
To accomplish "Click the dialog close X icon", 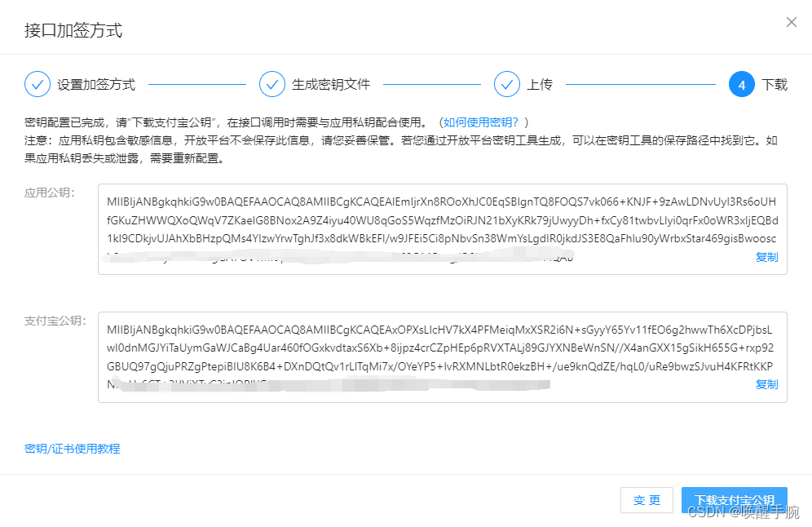I will click(x=792, y=22).
